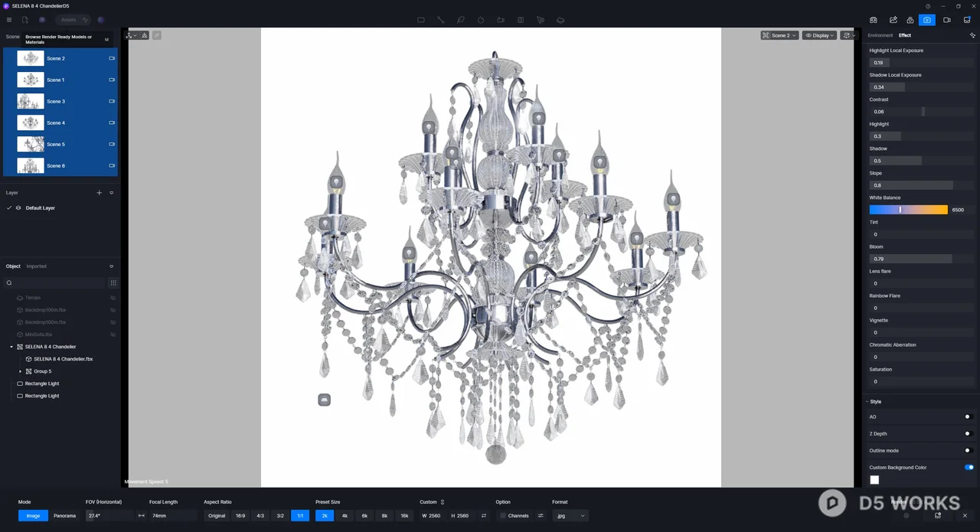Image resolution: width=980 pixels, height=532 pixels.
Task: Click the Rectangle tool in top center toolbar
Action: [x=421, y=20]
